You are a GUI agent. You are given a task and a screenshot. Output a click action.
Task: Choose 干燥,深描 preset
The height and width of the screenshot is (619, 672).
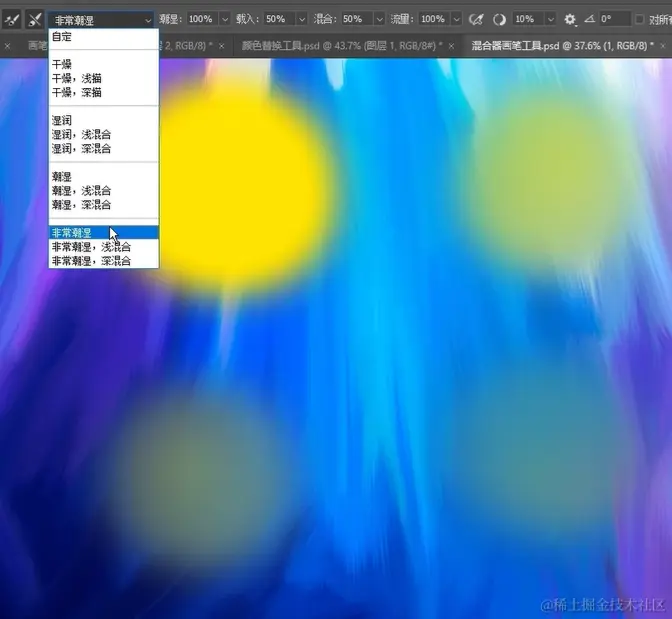point(104,92)
